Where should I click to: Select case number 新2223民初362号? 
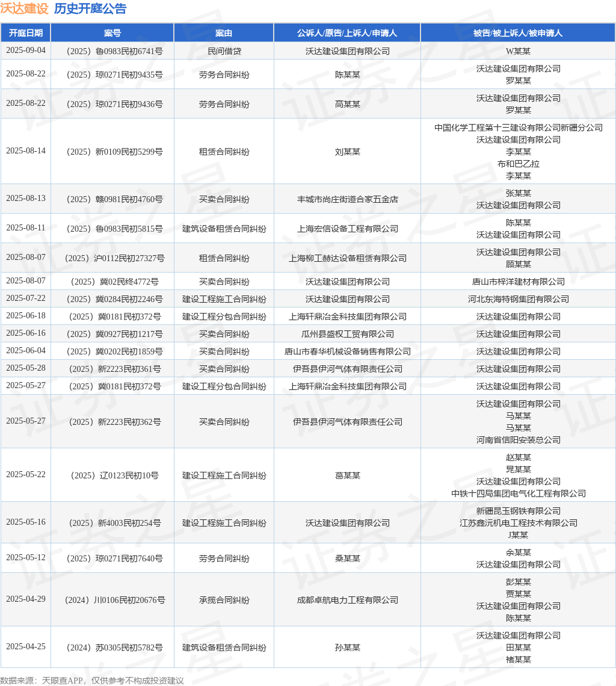click(x=115, y=422)
